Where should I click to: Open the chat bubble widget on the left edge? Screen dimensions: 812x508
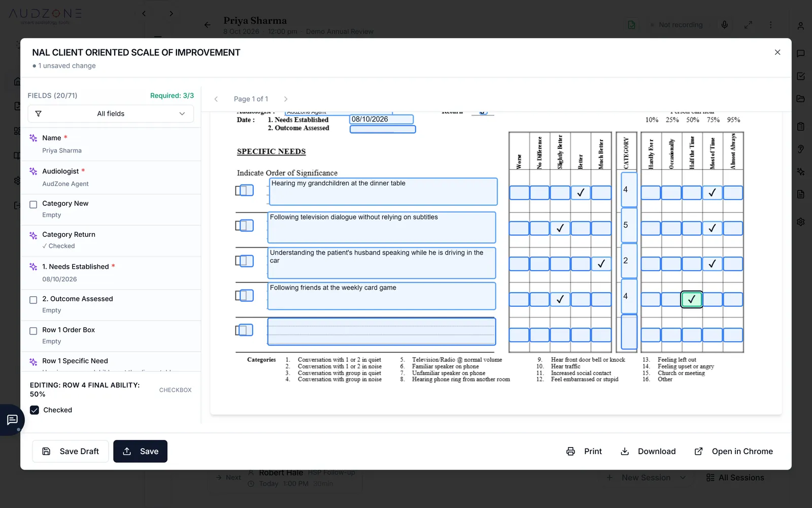12,420
